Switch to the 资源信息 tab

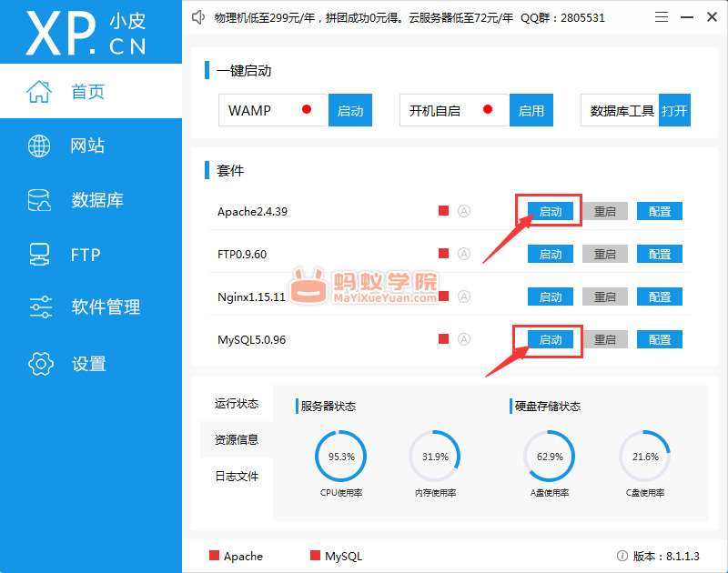tap(237, 439)
